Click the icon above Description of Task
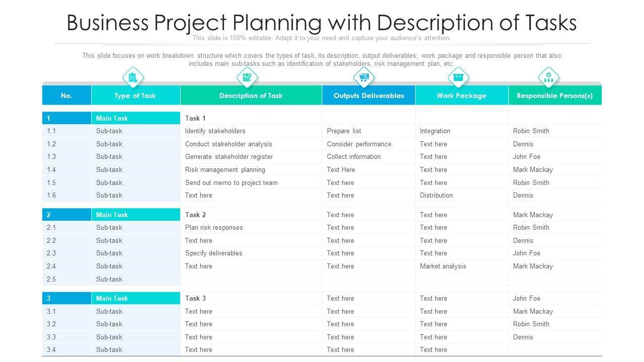Viewport: 644px width, 362px height. coord(247,77)
